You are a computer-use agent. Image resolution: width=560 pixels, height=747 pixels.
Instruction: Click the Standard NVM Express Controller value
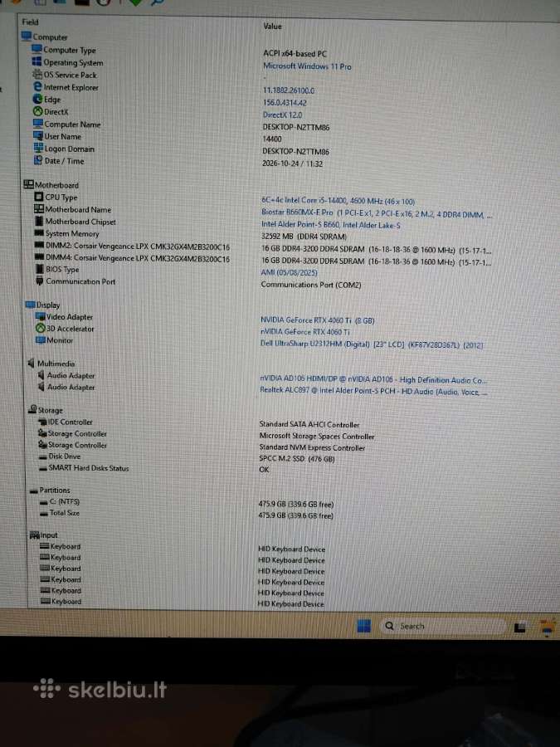312,447
